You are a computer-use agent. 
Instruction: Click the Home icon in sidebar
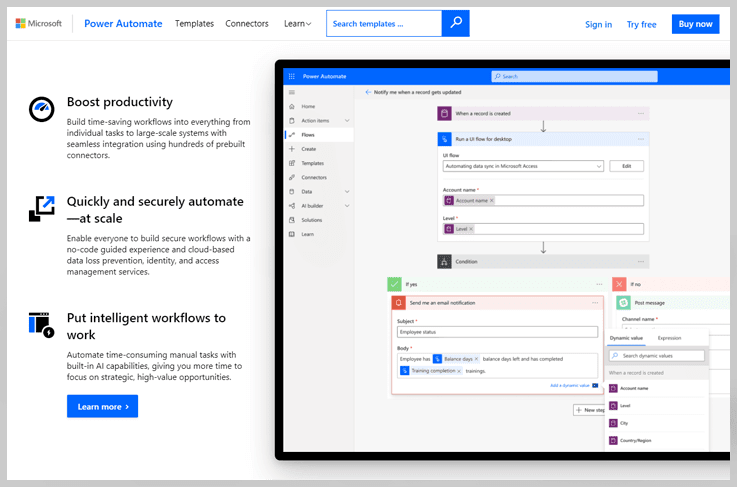[292, 106]
